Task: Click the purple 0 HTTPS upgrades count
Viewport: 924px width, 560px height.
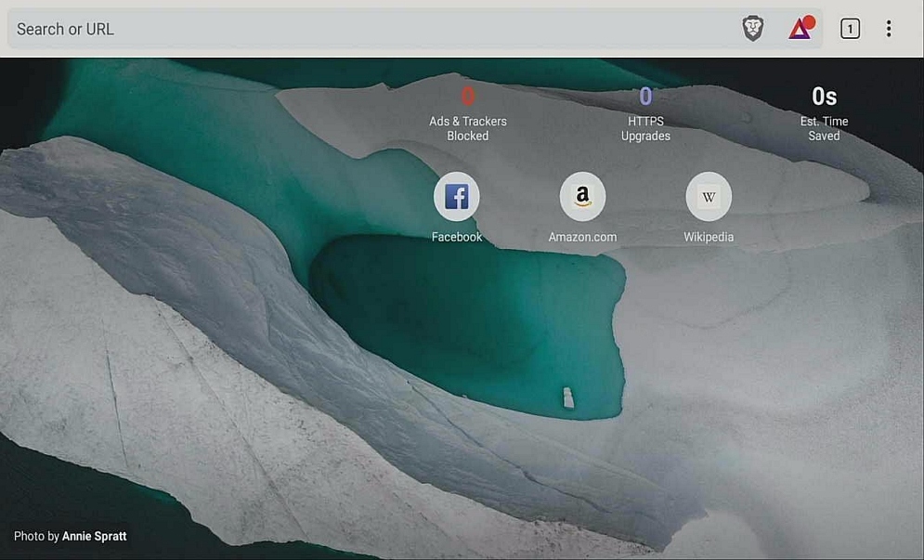Action: tap(645, 96)
